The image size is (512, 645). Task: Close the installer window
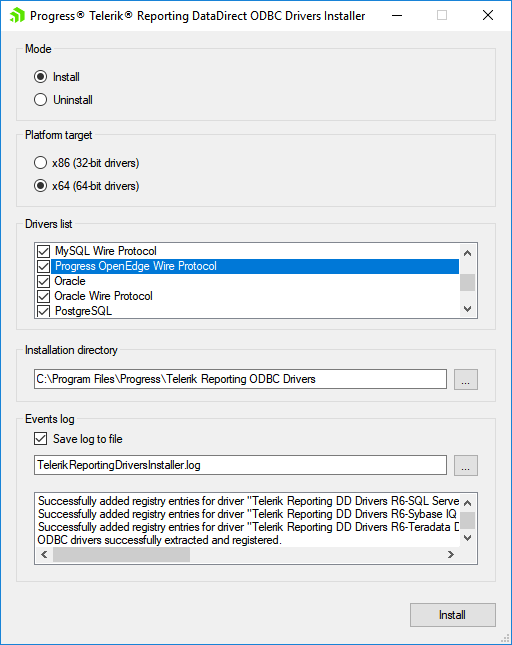[x=488, y=16]
